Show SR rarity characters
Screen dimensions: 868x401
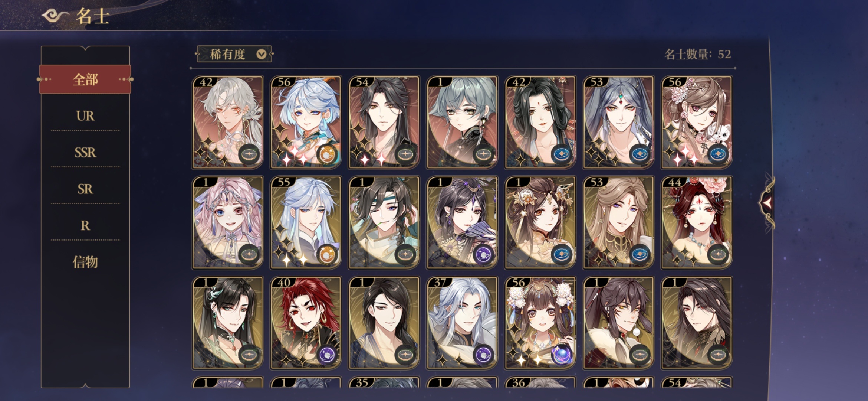tap(85, 189)
